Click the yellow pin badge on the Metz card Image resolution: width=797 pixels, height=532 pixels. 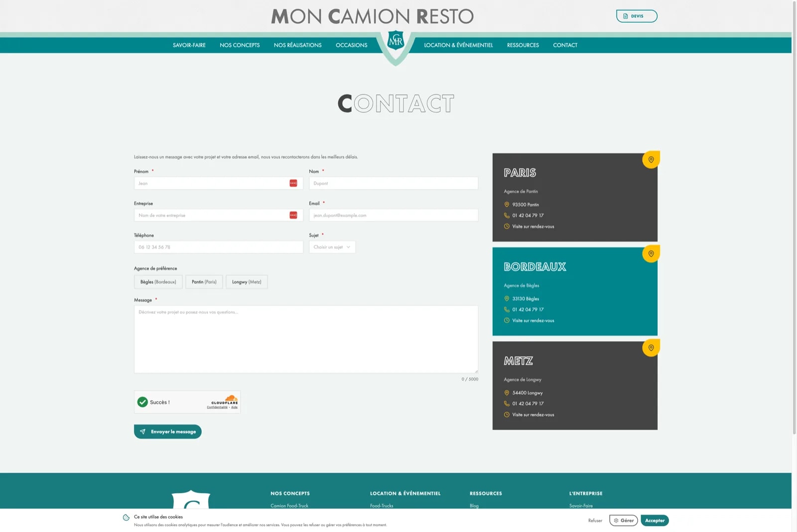(651, 348)
